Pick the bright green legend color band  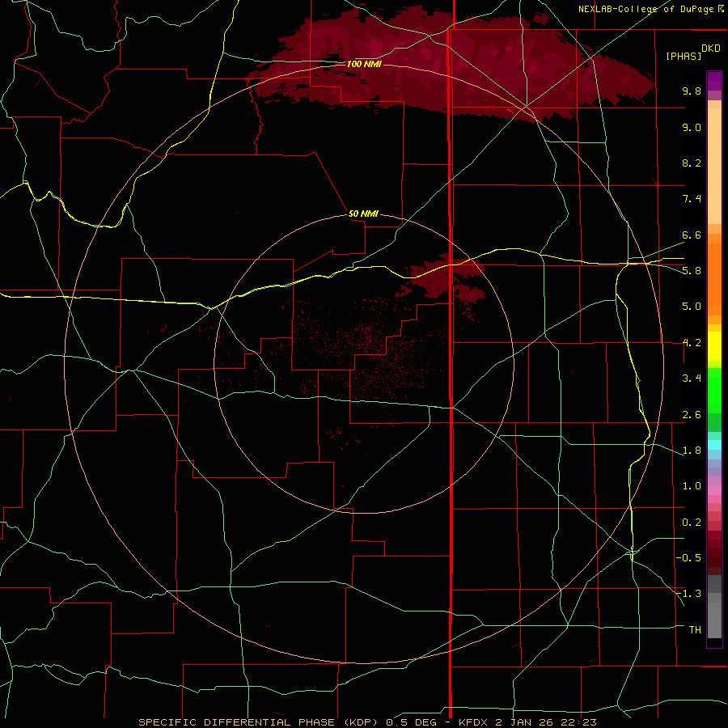tap(714, 391)
